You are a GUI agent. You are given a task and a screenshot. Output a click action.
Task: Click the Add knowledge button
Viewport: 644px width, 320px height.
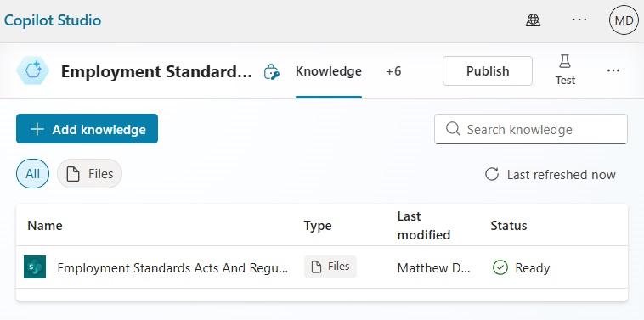[x=87, y=129]
